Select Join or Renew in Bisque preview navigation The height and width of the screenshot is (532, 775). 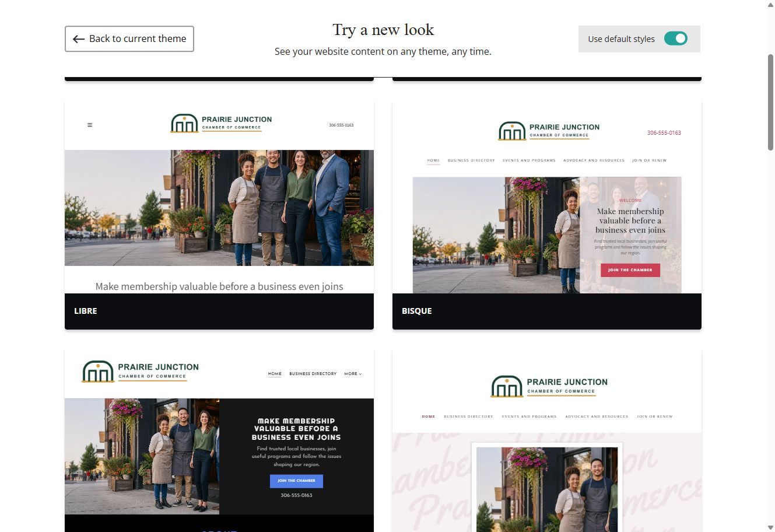click(x=650, y=160)
